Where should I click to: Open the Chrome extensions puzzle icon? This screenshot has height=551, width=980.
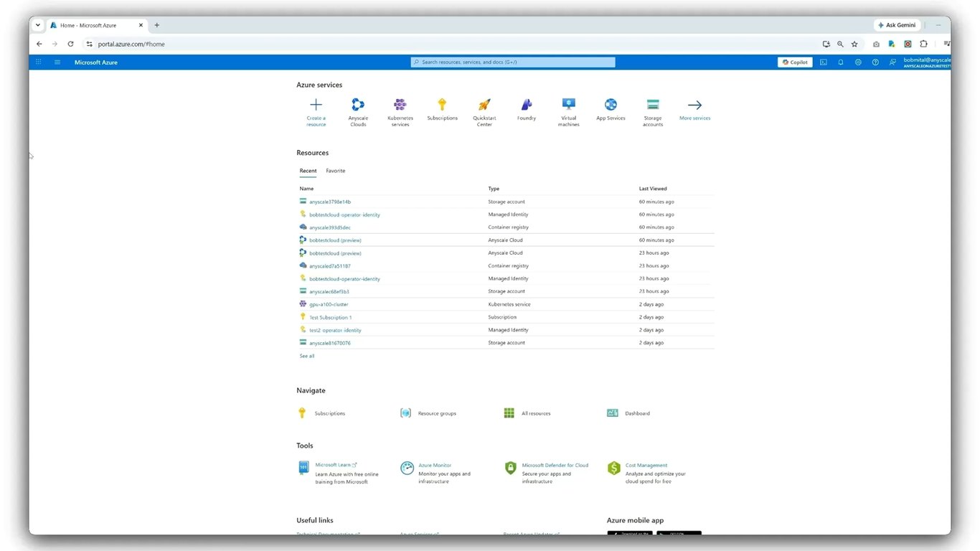924,44
